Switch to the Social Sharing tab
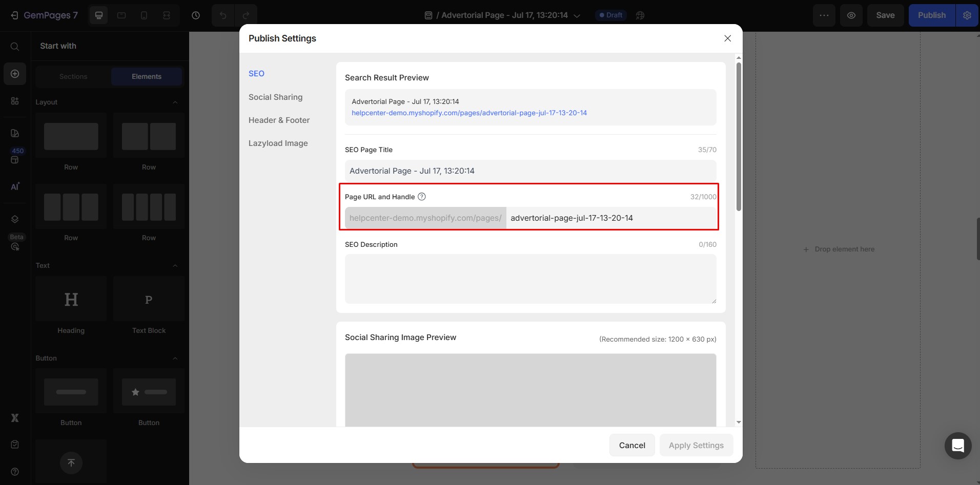The width and height of the screenshot is (980, 485). pyautogui.click(x=275, y=97)
